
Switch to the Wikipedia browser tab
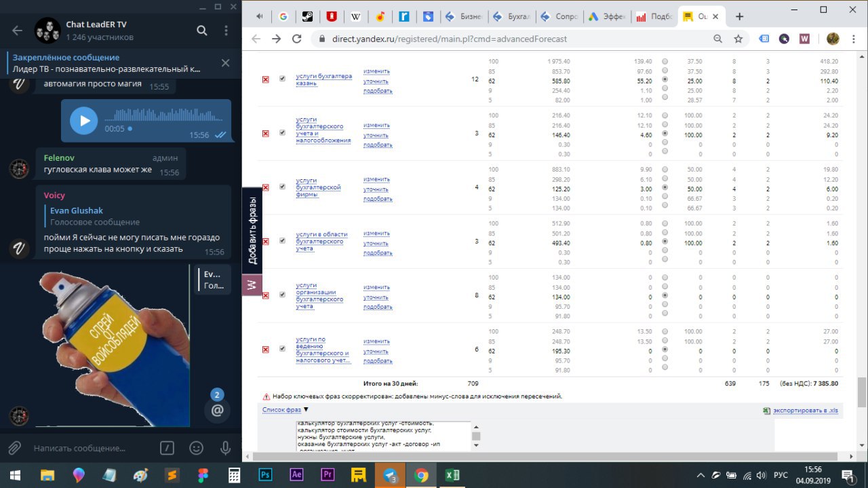point(356,17)
